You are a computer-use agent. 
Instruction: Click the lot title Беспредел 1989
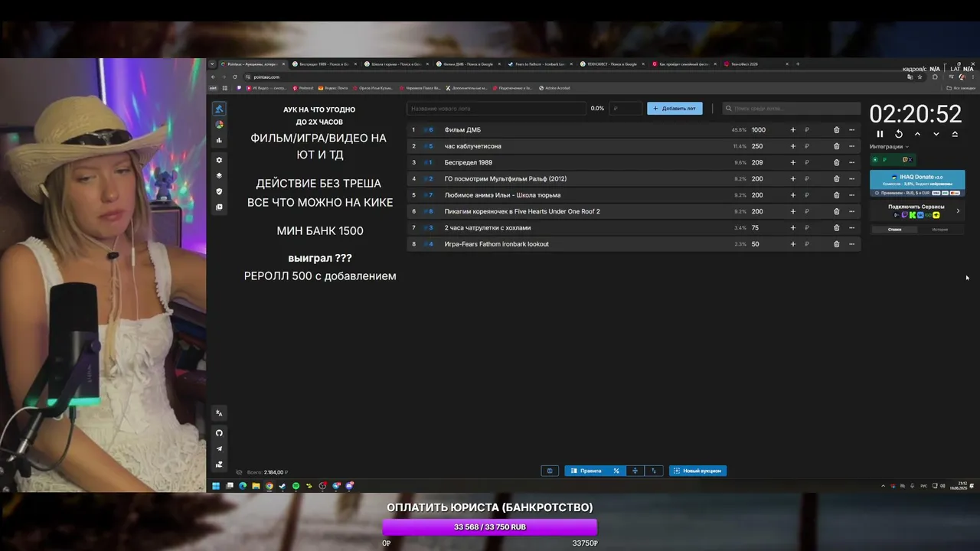point(468,162)
